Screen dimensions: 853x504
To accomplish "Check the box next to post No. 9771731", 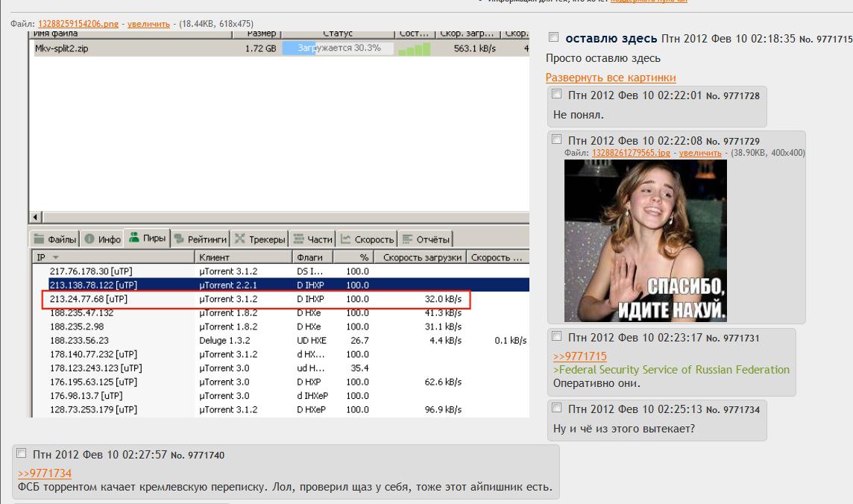I will pos(556,336).
